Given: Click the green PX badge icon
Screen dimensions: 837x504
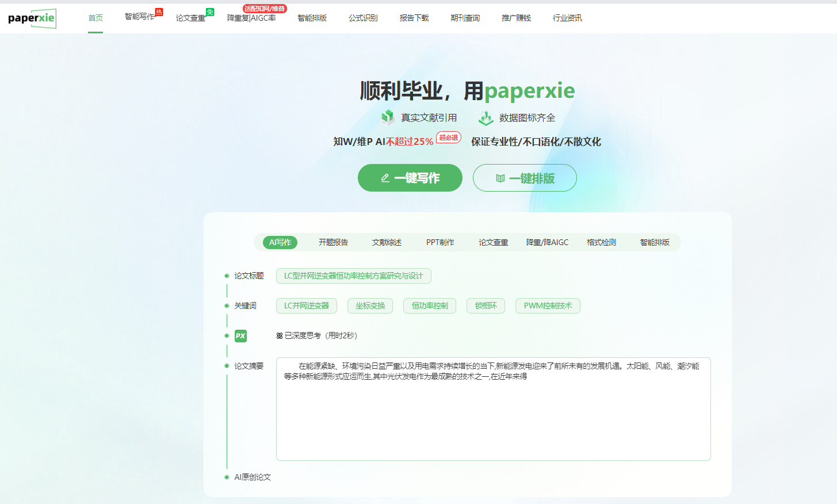Looking at the screenshot, I should click(240, 336).
